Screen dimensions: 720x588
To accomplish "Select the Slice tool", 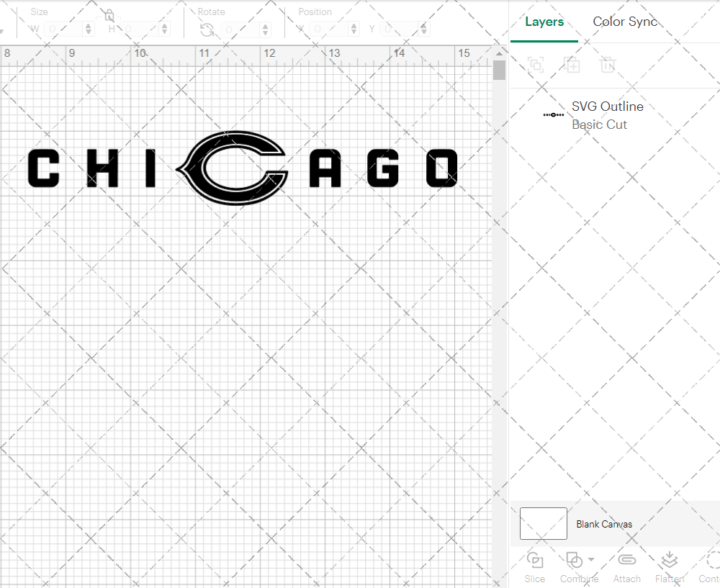I will (x=535, y=567).
